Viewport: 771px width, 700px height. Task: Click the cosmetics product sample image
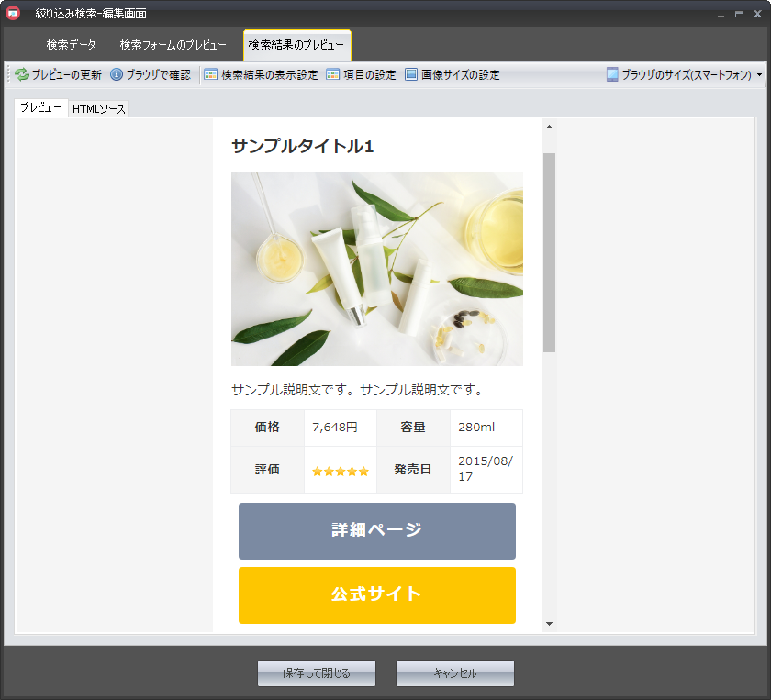tap(376, 269)
